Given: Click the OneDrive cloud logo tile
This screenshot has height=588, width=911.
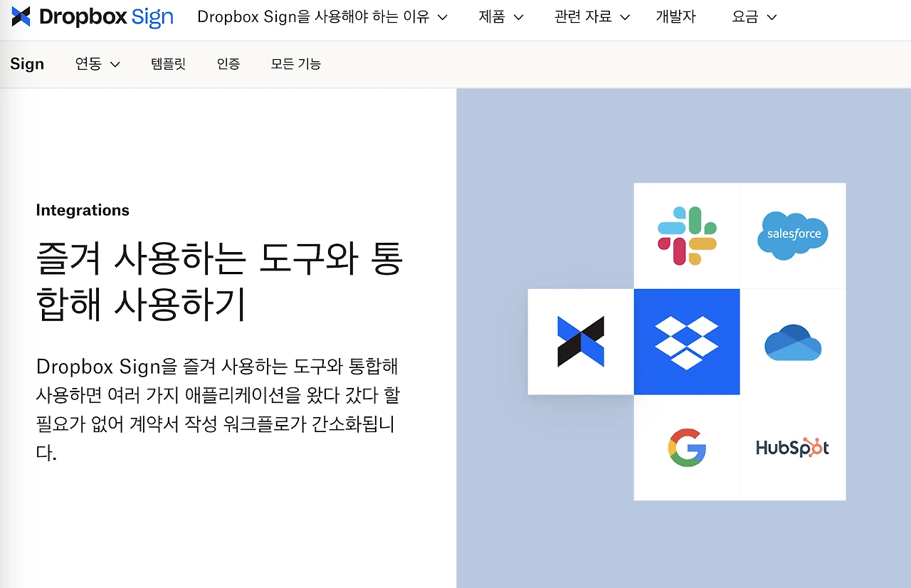Looking at the screenshot, I should [x=793, y=342].
